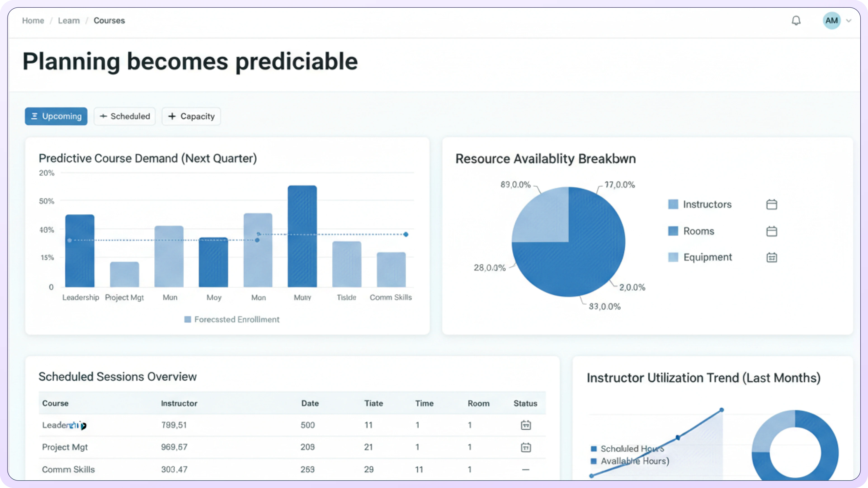Go to the Learn breadcrumb link

pyautogui.click(x=69, y=21)
